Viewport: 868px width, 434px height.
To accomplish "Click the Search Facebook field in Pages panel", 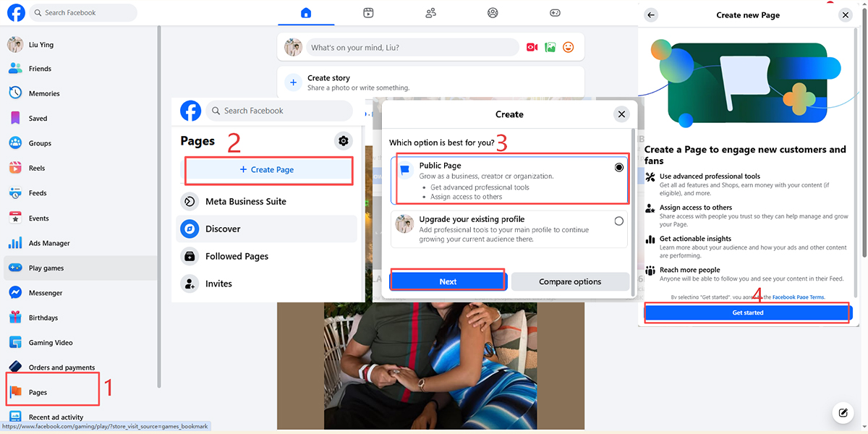I will [279, 111].
